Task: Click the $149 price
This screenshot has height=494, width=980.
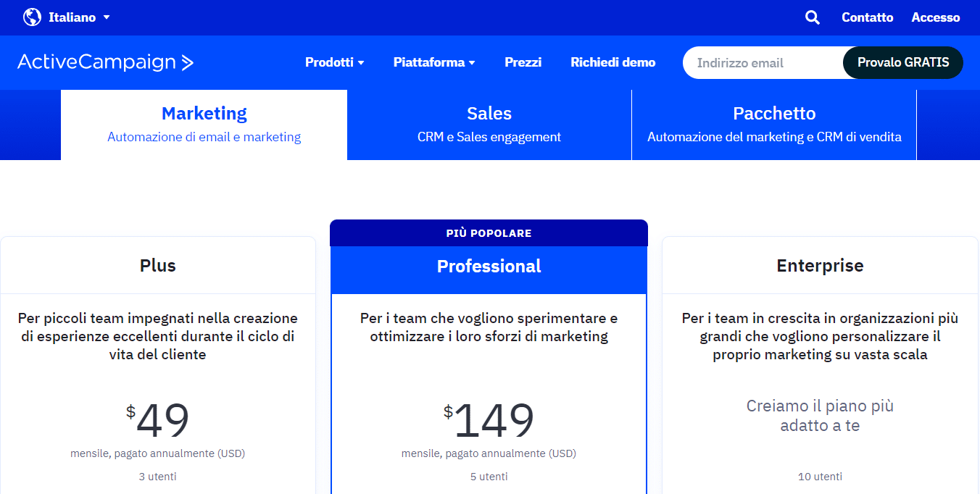Action: click(x=489, y=420)
